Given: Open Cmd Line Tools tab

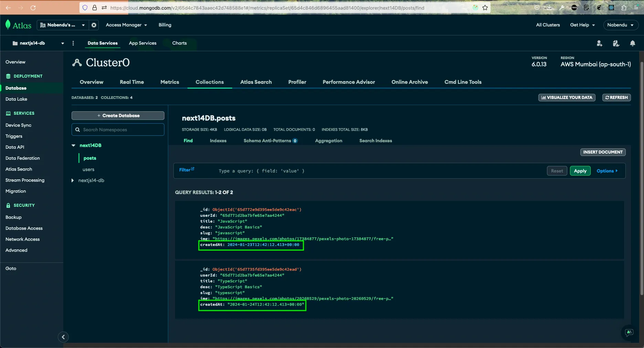Looking at the screenshot, I should (x=463, y=82).
